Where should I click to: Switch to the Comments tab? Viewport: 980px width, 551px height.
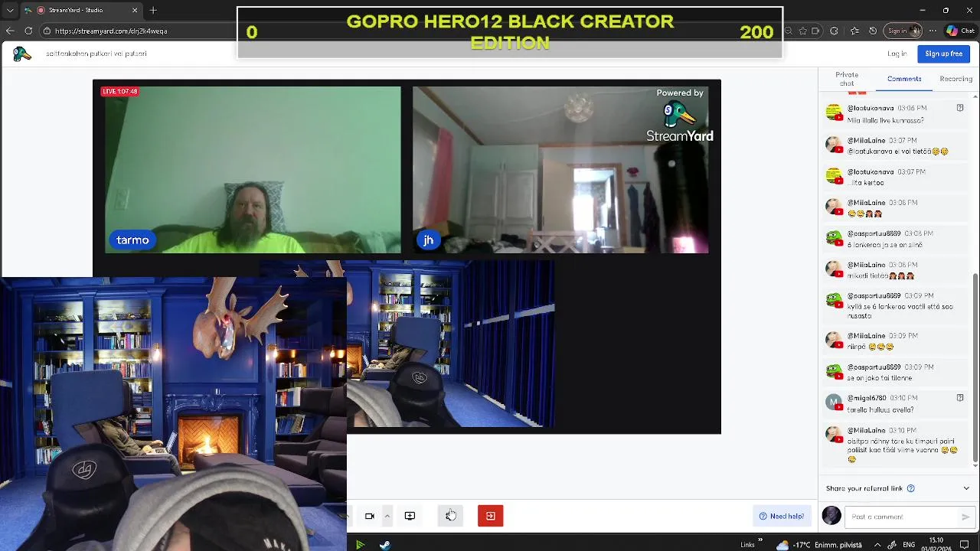pyautogui.click(x=904, y=79)
